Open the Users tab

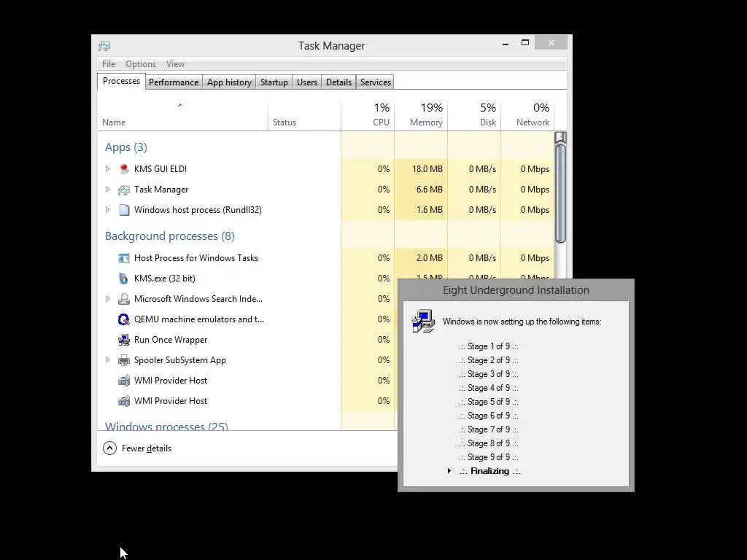pos(307,82)
